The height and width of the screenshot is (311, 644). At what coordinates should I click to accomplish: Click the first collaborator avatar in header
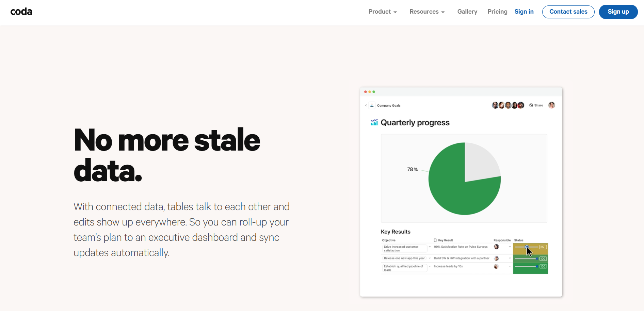coord(495,105)
